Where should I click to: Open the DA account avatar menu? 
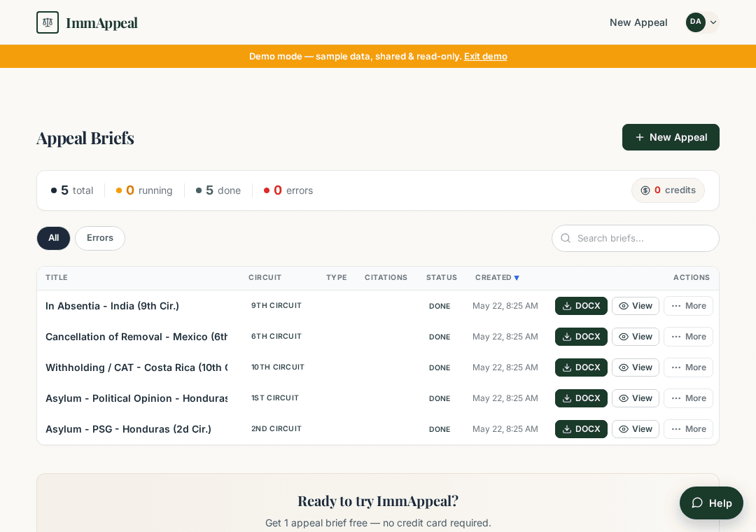tap(703, 22)
